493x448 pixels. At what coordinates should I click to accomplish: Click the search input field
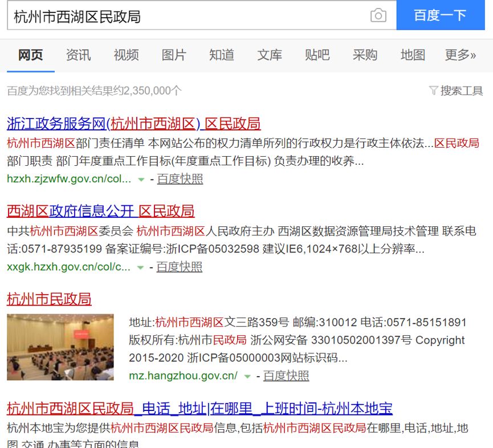[188, 15]
